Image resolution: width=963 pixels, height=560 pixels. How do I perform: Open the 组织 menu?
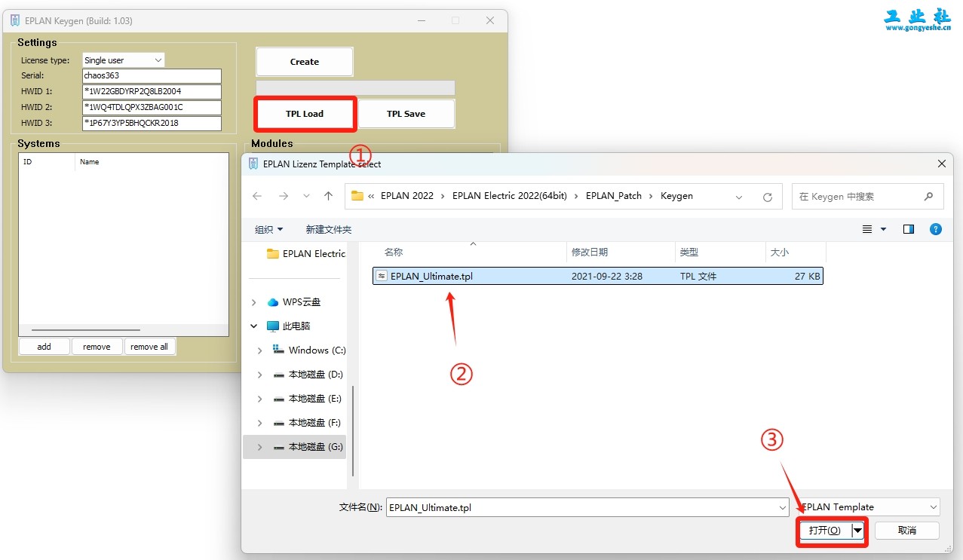[269, 229]
